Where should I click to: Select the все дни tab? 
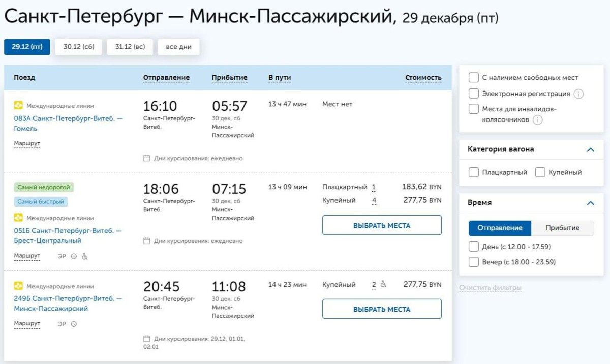tap(178, 47)
